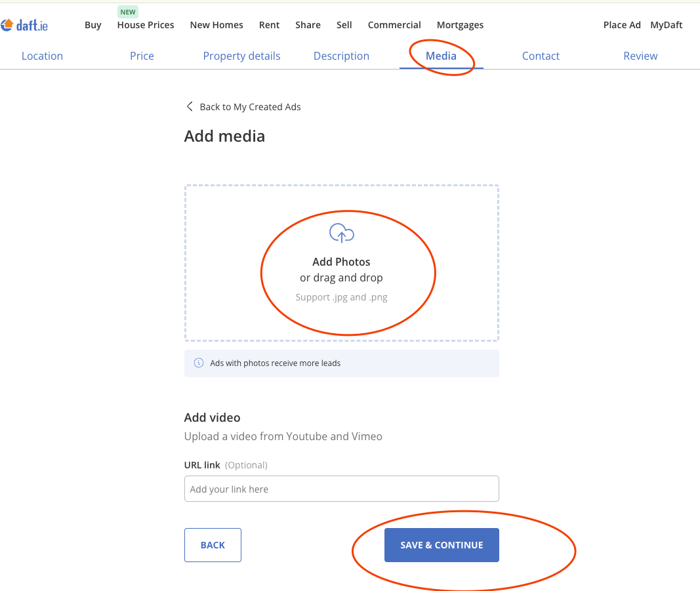Image resolution: width=700 pixels, height=591 pixels.
Task: Click in the video URL link field
Action: pos(341,489)
